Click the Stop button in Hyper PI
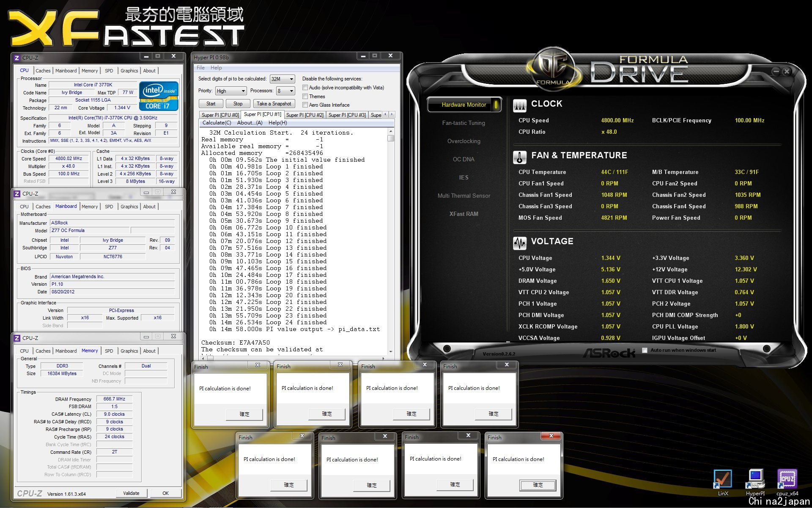 coord(238,104)
